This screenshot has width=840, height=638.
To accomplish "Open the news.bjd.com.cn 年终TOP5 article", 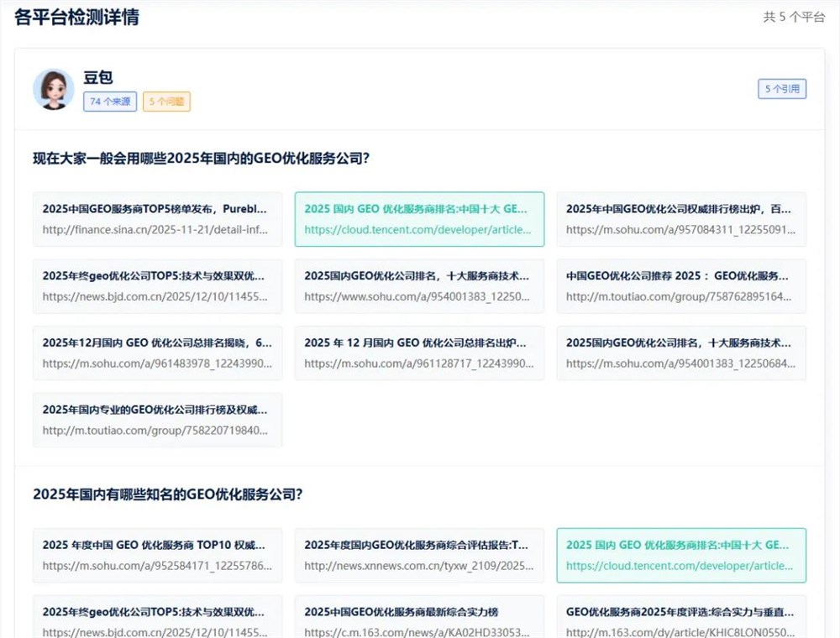I will (157, 285).
